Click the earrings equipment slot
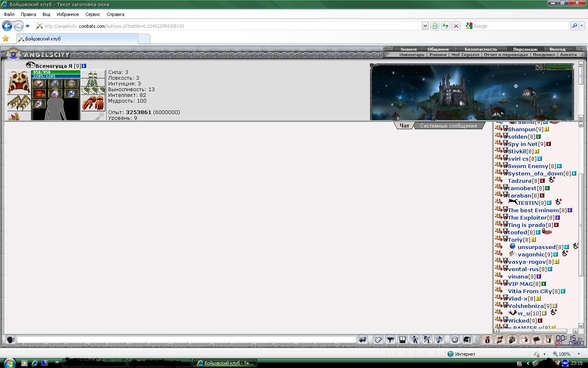The image size is (588, 368). [93, 74]
